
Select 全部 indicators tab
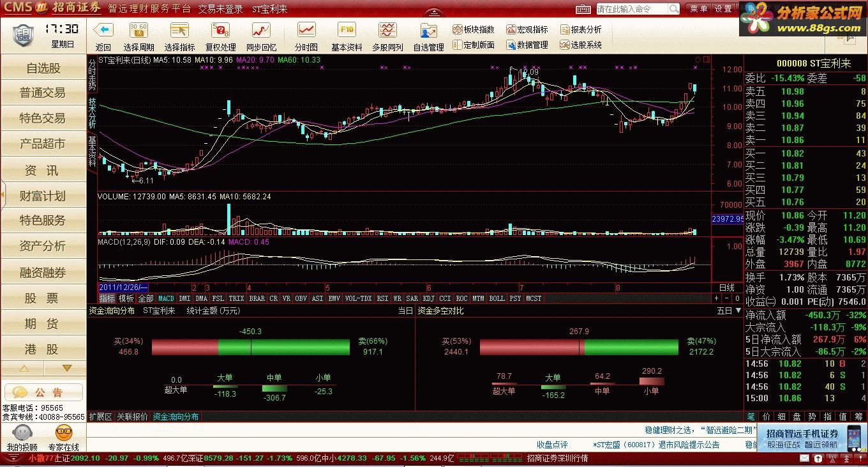click(x=146, y=298)
